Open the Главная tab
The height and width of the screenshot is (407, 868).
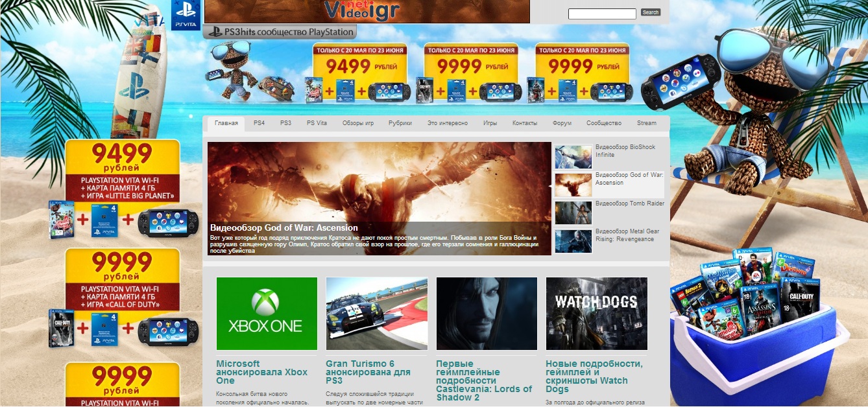(226, 123)
